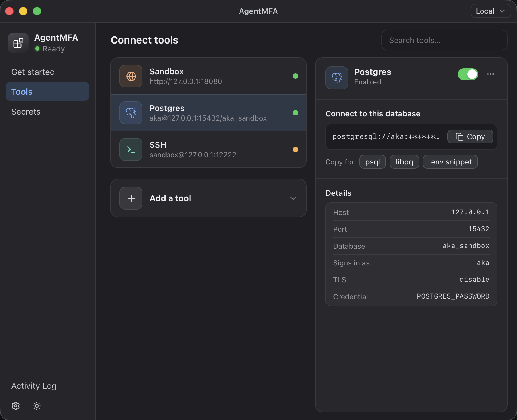Click Signs in as value aka
Viewport: 517px width, 420px height.
point(483,262)
